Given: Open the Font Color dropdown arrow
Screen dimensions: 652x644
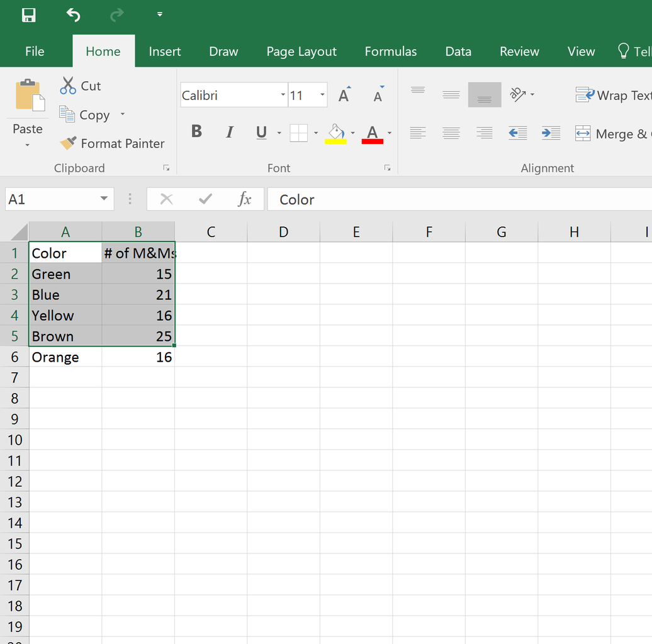Looking at the screenshot, I should pyautogui.click(x=390, y=133).
